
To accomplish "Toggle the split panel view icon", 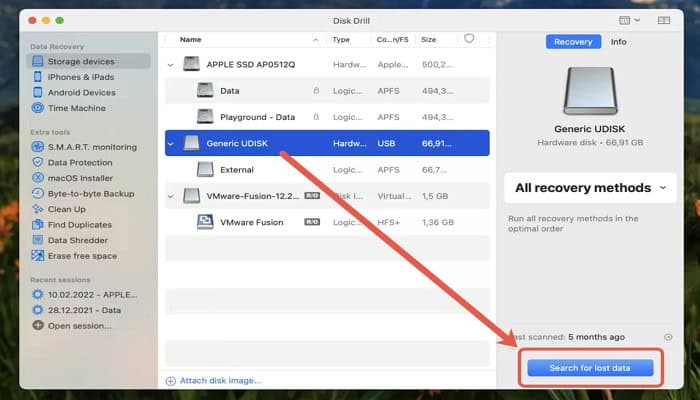I will tap(664, 21).
